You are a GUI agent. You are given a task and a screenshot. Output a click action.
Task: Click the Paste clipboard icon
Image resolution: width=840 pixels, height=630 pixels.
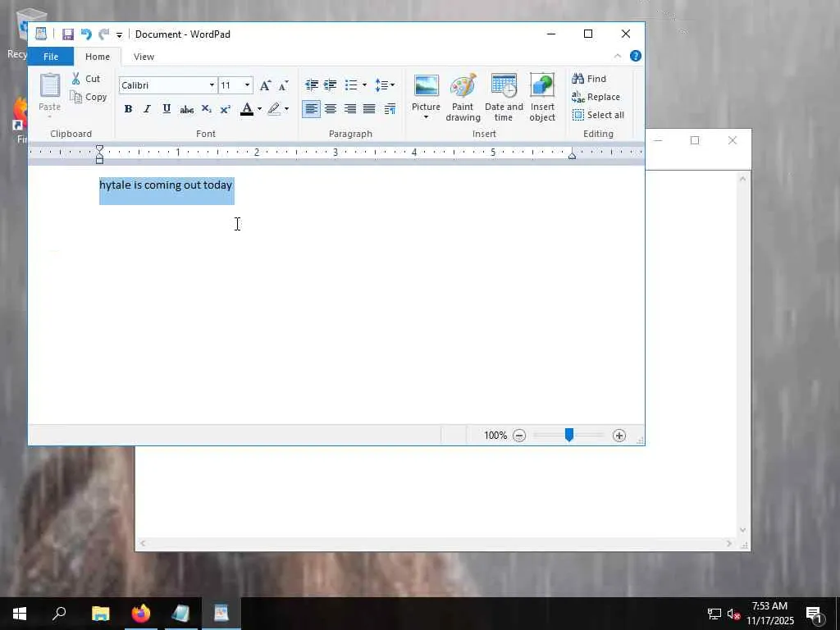pos(50,85)
